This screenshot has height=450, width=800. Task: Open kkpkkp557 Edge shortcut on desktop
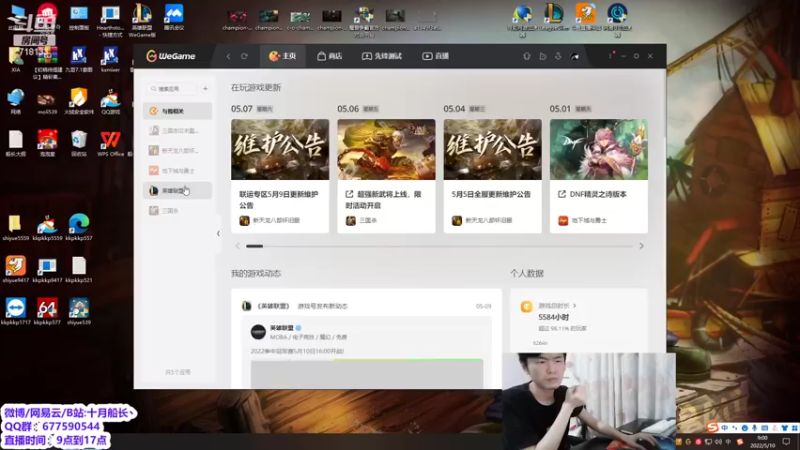click(79, 228)
